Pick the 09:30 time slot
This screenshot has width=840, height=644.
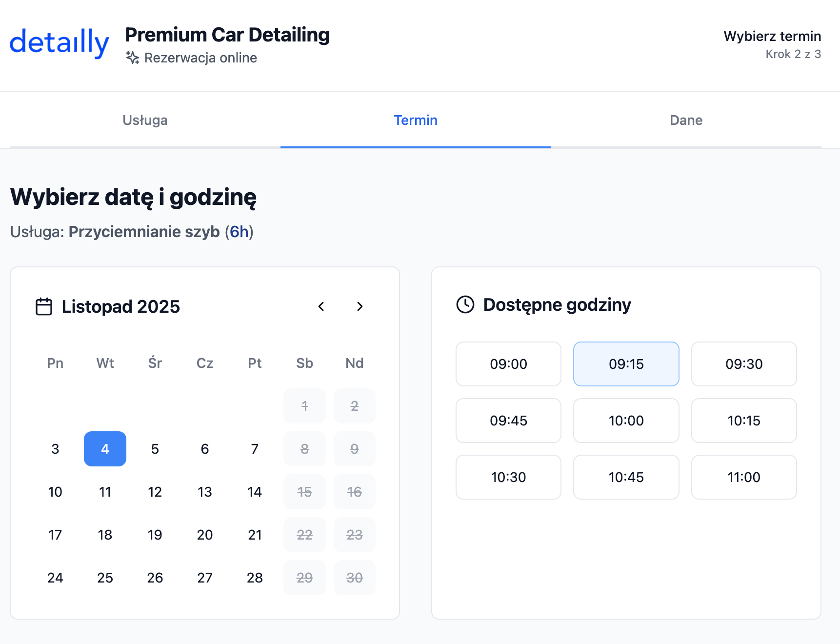pyautogui.click(x=743, y=364)
